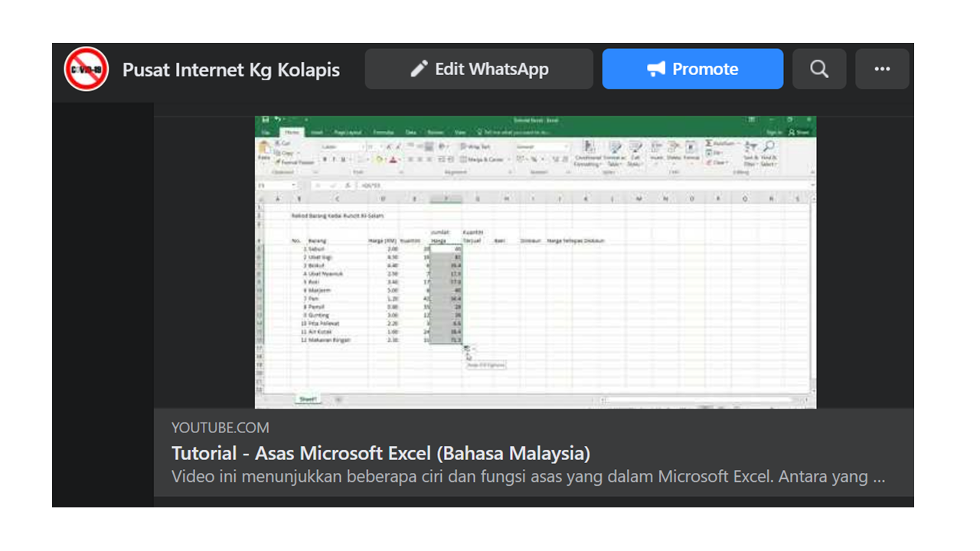Choose the Format as Table icon
Image resolution: width=980 pixels, height=551 pixels.
pyautogui.click(x=614, y=152)
